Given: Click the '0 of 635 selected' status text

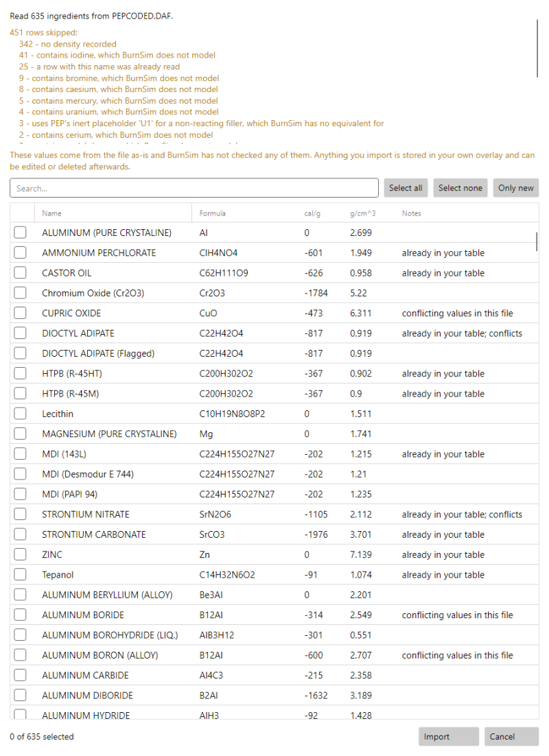Looking at the screenshot, I should pyautogui.click(x=41, y=737).
